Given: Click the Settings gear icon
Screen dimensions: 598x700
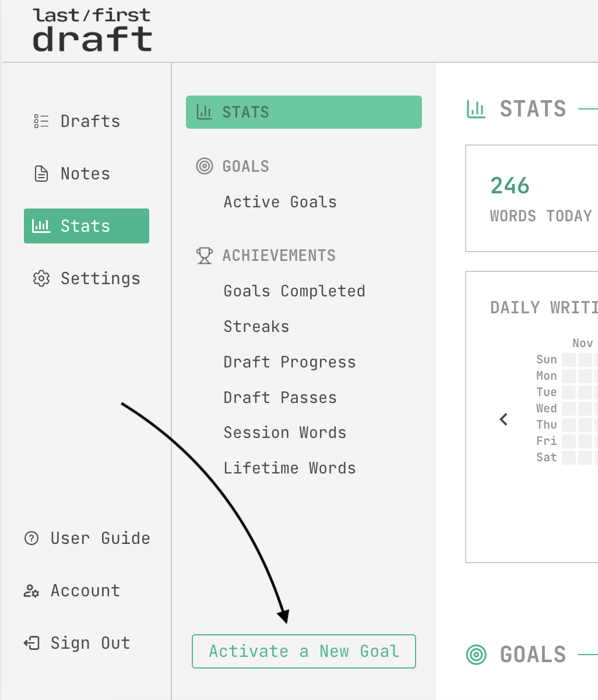Looking at the screenshot, I should point(41,278).
